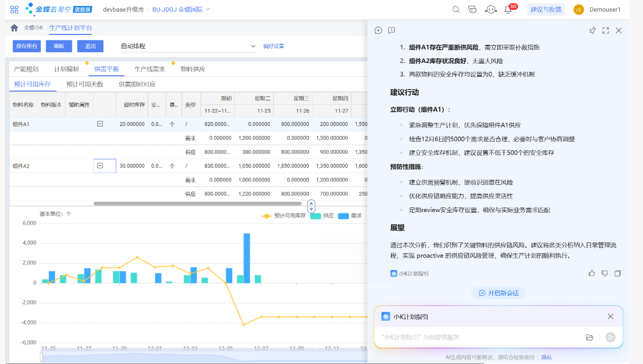
Task: Open the 偏好设置 link
Action: [274, 46]
